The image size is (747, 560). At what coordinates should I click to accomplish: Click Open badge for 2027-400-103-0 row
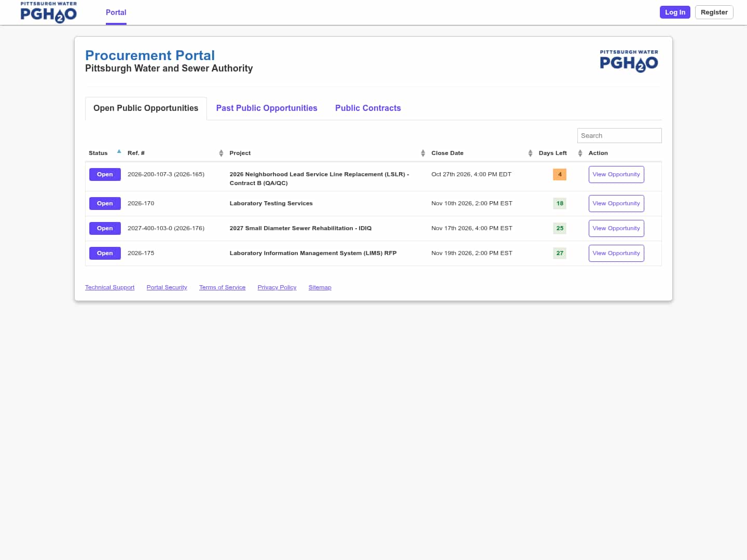coord(105,228)
